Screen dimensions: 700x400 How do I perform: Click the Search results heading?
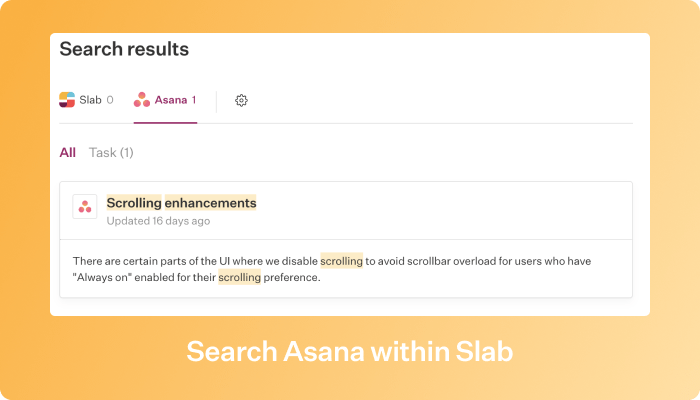[x=124, y=49]
